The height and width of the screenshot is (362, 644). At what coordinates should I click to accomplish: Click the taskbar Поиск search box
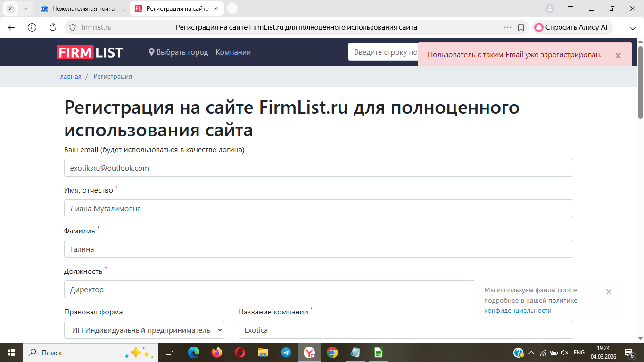click(x=91, y=353)
